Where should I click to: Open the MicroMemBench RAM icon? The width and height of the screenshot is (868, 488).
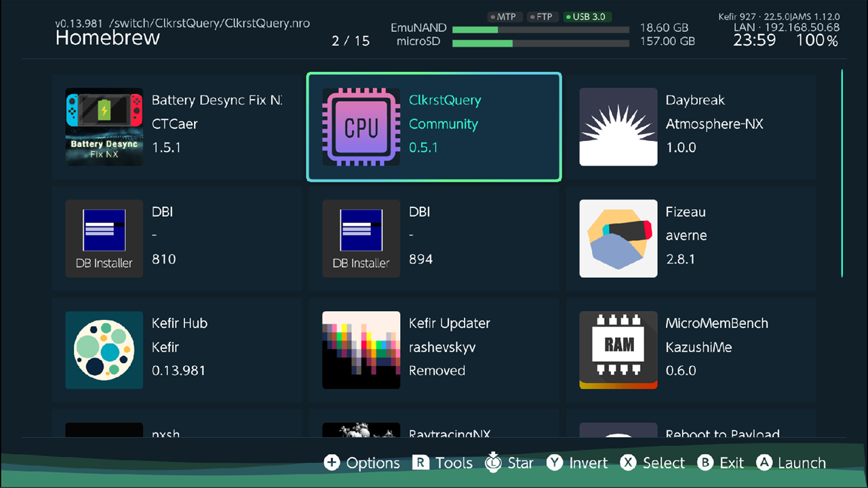click(x=618, y=350)
